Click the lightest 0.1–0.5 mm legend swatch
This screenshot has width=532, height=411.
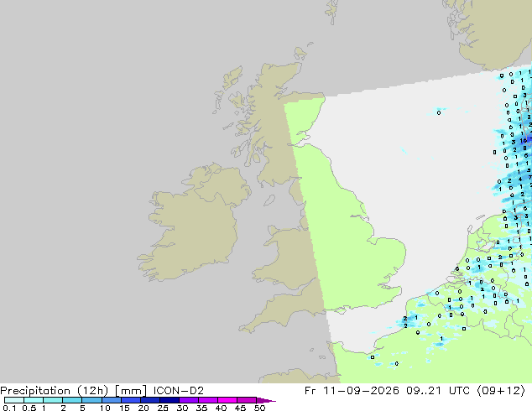point(14,400)
